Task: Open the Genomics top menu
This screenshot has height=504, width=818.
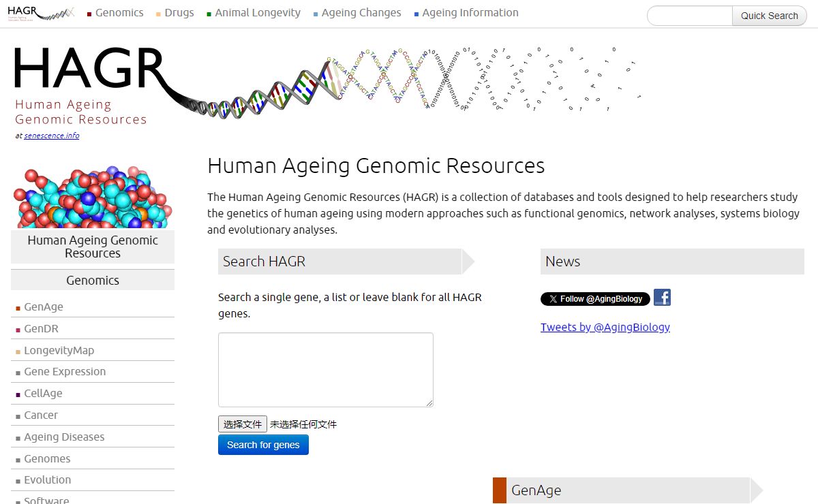Action: click(119, 13)
